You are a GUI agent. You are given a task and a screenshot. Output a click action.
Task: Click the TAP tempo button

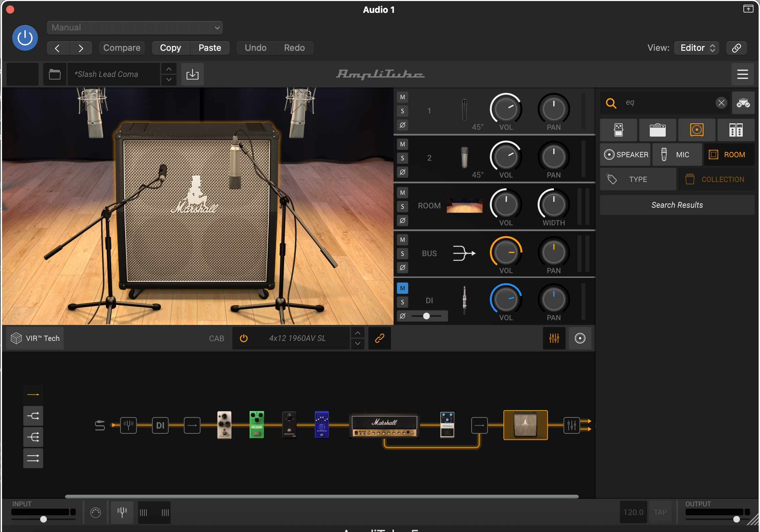point(660,512)
